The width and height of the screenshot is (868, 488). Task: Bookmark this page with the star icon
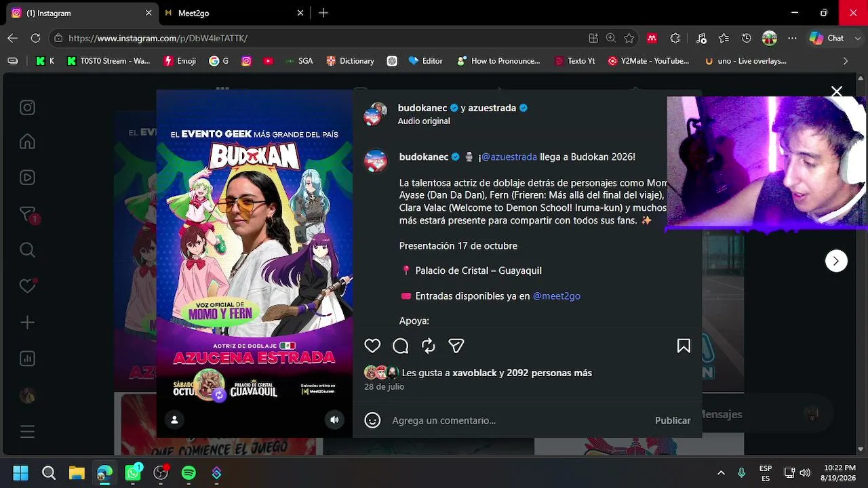point(629,38)
